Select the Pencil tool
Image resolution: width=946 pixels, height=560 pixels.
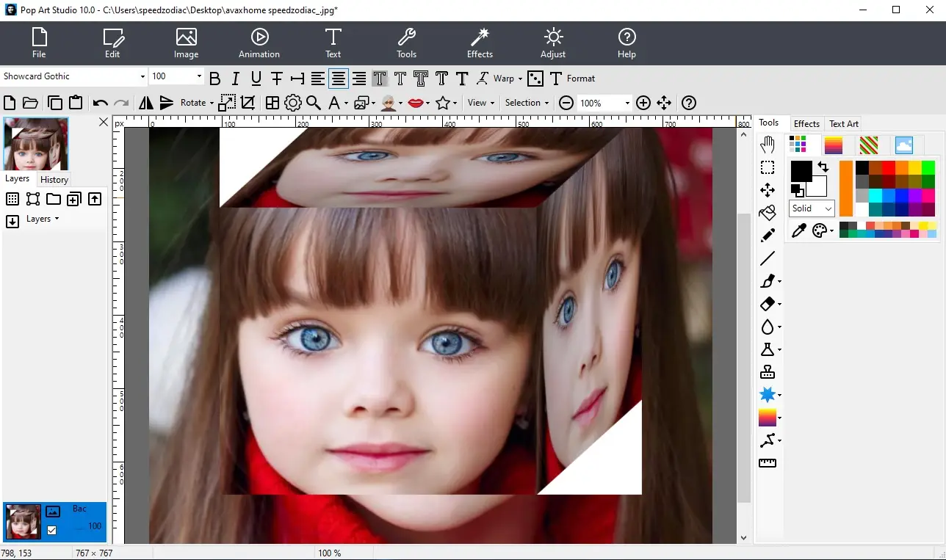pyautogui.click(x=768, y=236)
